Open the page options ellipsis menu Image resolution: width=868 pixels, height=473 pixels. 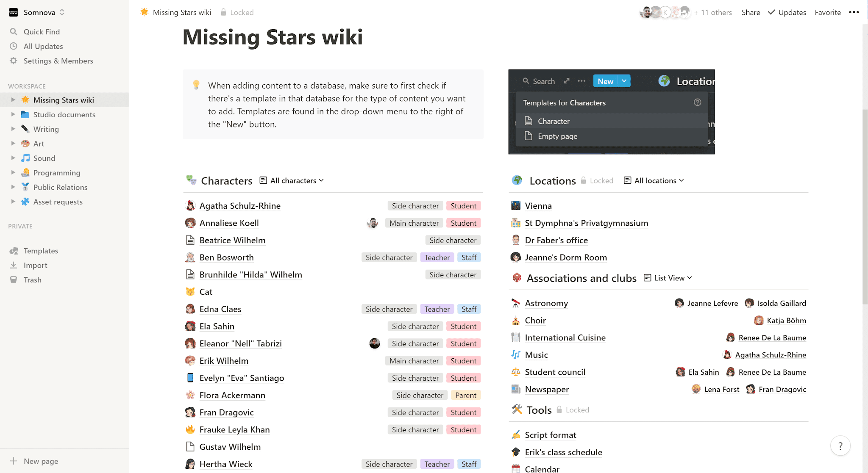(x=854, y=12)
